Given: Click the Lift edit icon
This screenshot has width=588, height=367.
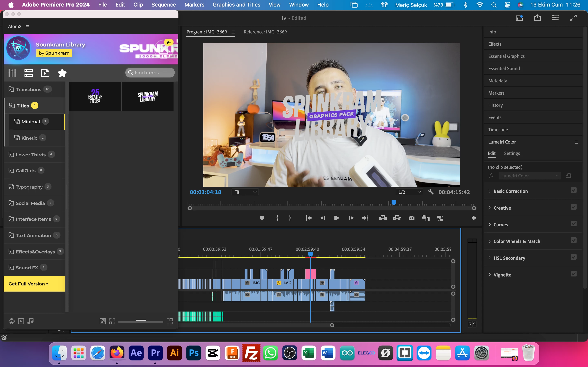Looking at the screenshot, I should (383, 218).
